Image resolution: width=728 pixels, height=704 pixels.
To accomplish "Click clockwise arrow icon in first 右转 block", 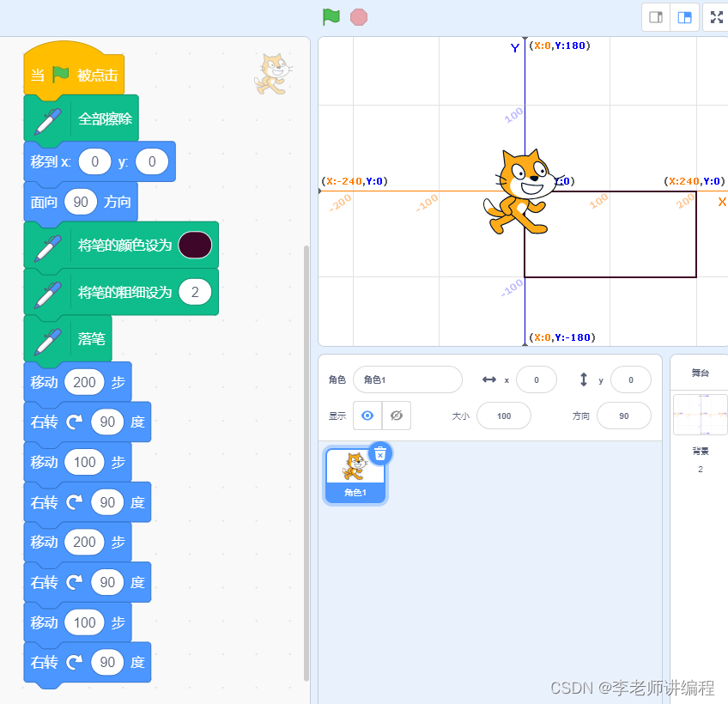I will click(75, 422).
